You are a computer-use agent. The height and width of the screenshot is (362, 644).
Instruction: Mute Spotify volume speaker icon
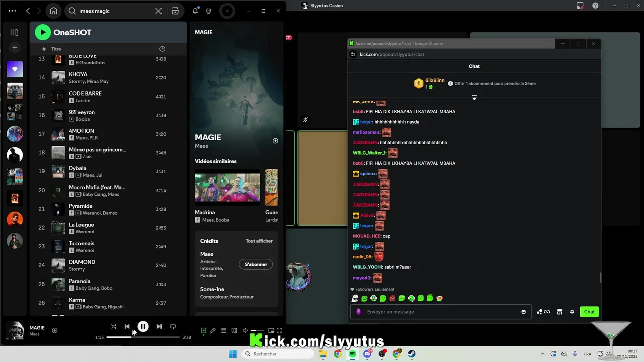[245, 330]
